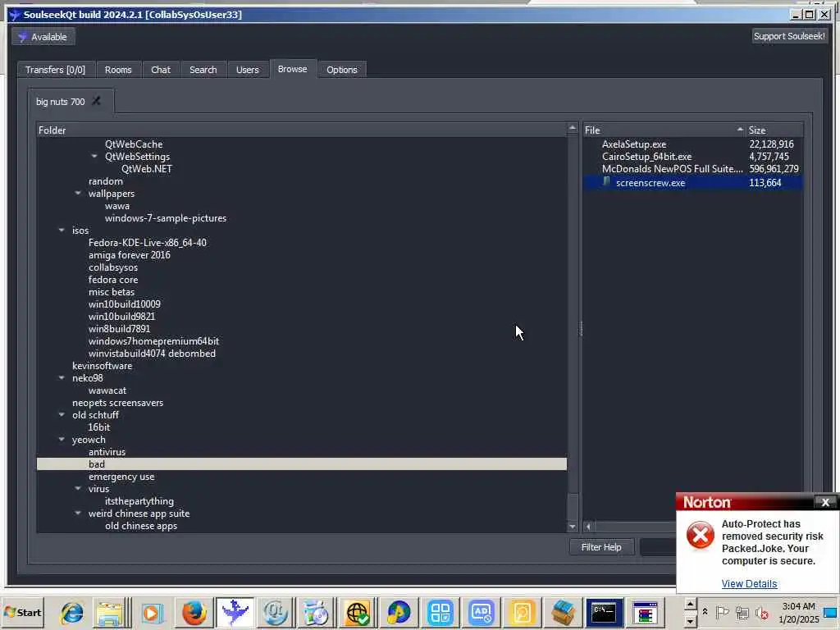This screenshot has width=840, height=630.
Task: Open the Qt globe taskbar icon
Action: (x=276, y=612)
